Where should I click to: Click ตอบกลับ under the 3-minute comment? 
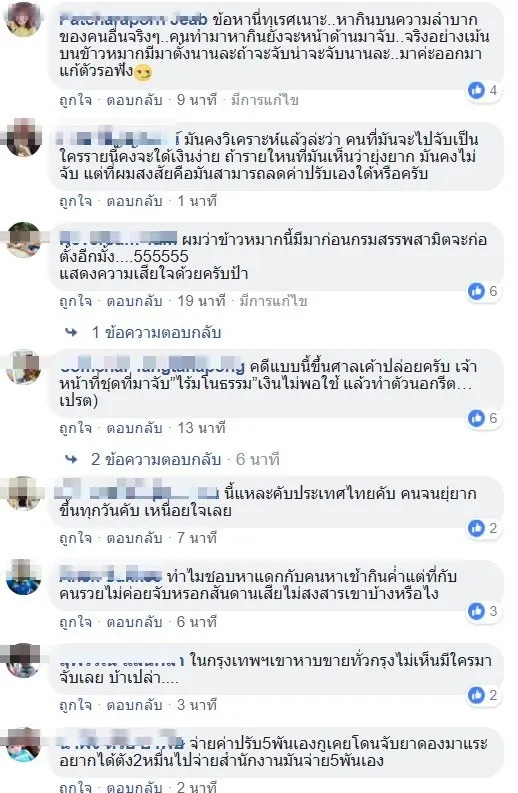tap(135, 705)
